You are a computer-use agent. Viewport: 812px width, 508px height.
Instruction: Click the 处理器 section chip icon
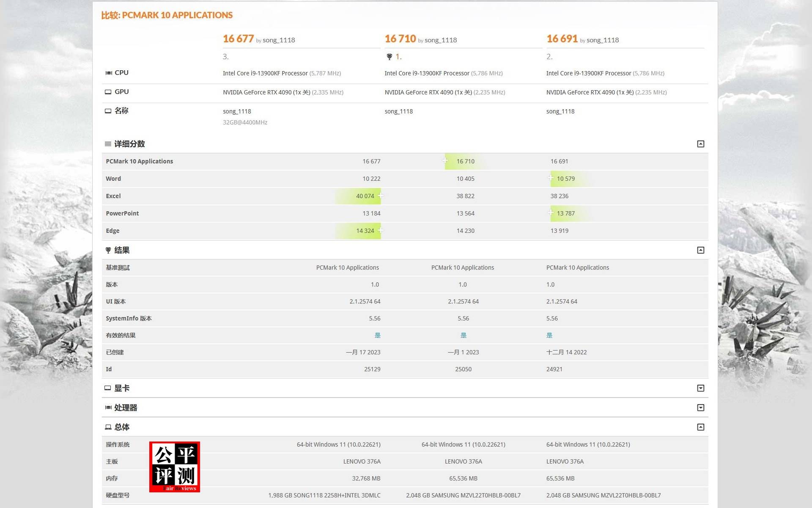[108, 408]
